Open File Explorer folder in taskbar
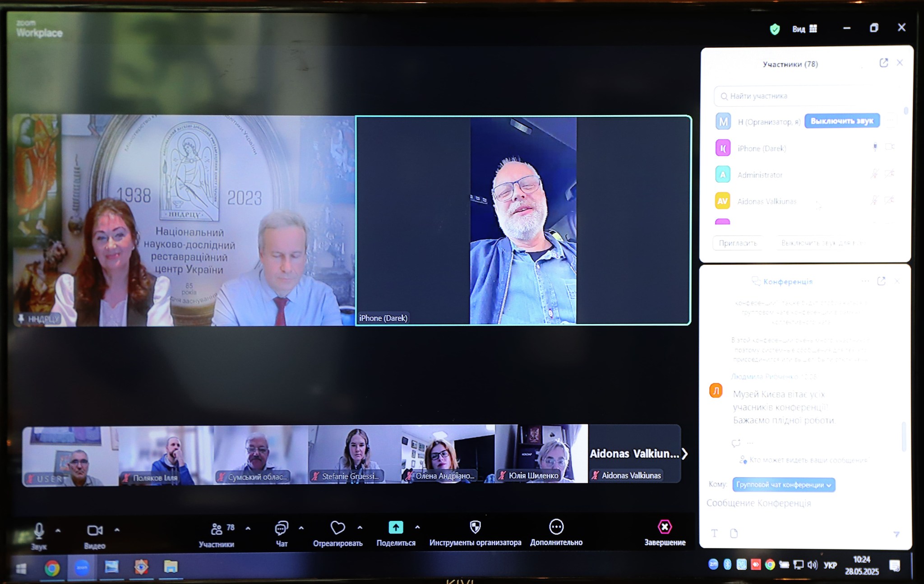Viewport: 924px width, 584px height. 171,567
